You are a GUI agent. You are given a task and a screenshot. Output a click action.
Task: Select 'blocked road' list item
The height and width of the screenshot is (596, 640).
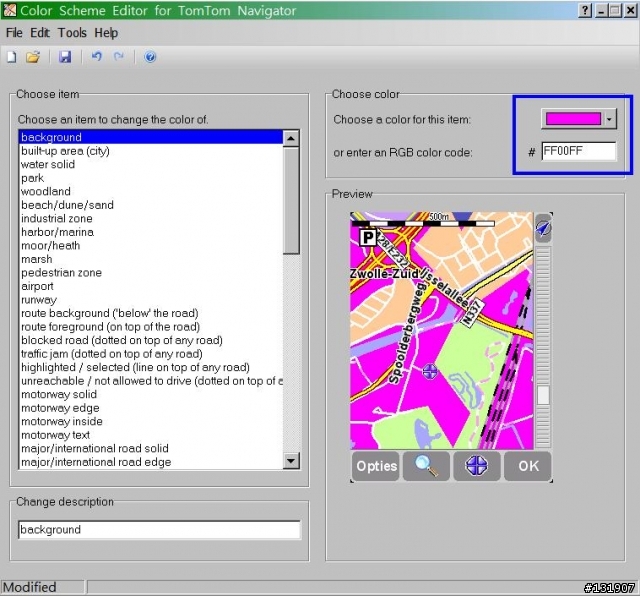coord(151,340)
